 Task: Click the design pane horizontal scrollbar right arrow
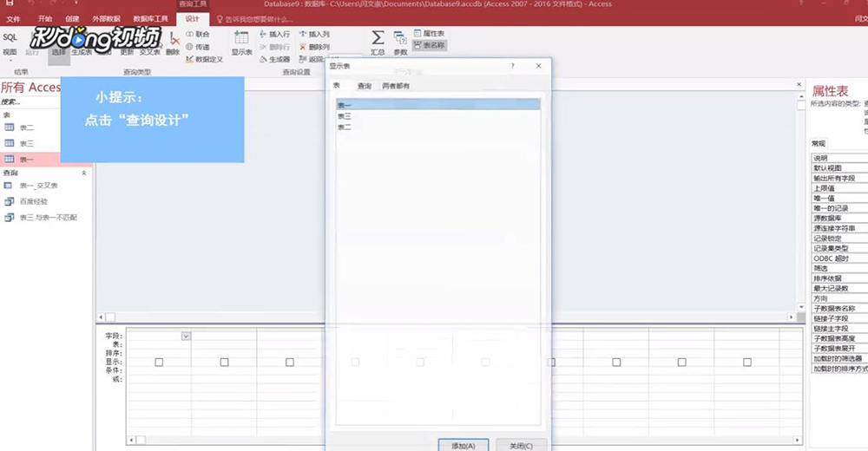click(791, 317)
